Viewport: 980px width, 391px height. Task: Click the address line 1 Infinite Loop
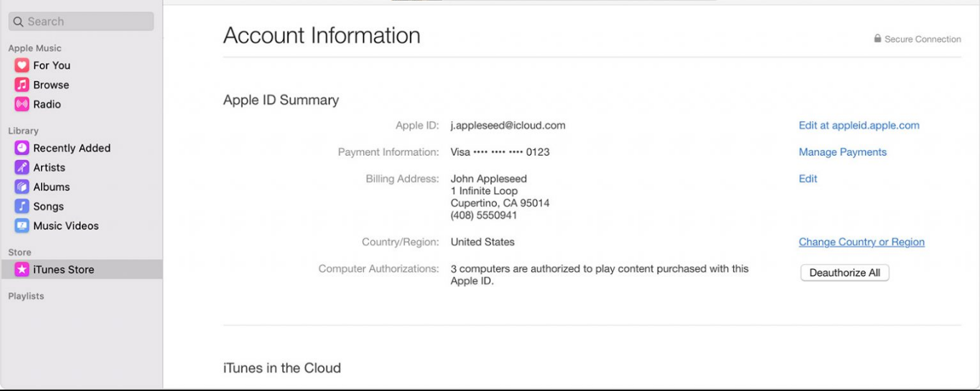[x=484, y=191]
